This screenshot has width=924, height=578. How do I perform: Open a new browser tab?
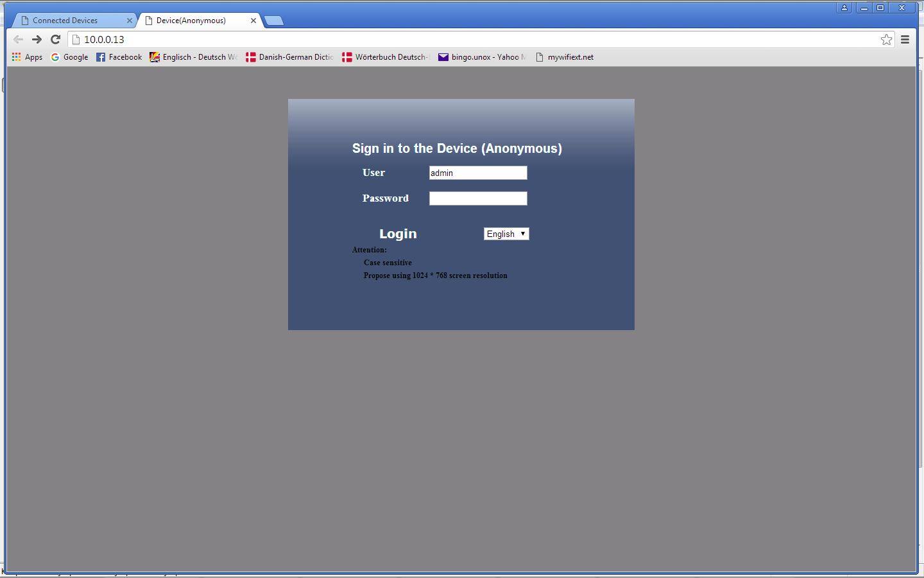coord(274,21)
